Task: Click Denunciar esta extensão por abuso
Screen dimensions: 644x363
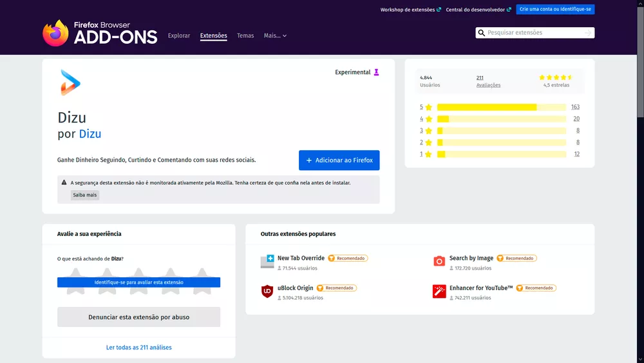Action: click(138, 317)
